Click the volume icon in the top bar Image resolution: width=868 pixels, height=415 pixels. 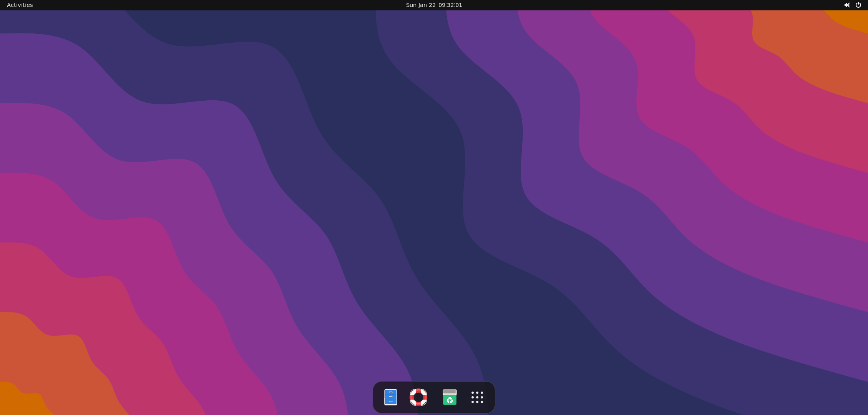tap(847, 5)
